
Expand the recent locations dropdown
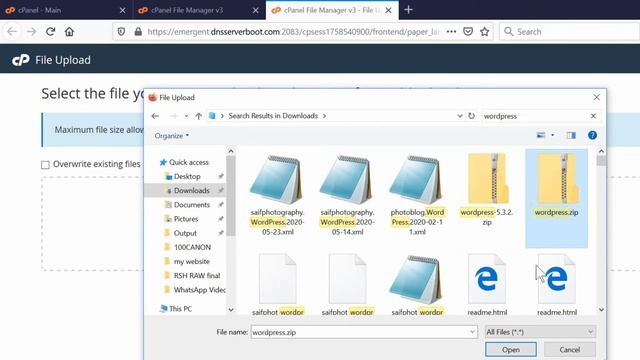click(186, 116)
